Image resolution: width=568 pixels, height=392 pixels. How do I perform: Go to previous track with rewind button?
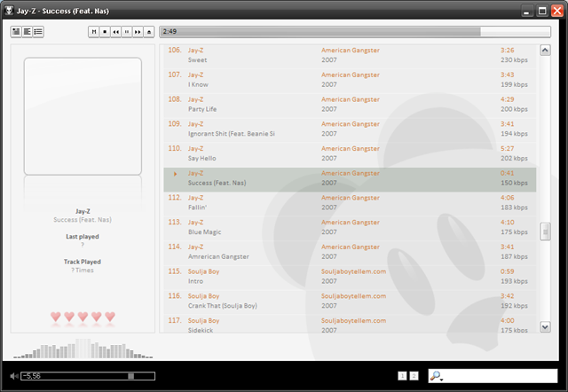[x=115, y=32]
